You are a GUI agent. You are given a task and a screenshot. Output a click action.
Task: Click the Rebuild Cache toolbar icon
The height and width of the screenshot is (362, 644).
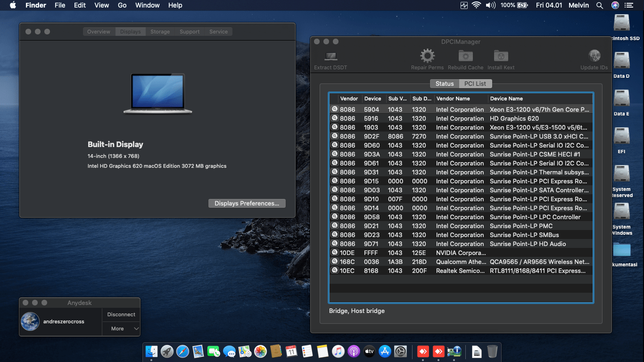click(x=466, y=56)
